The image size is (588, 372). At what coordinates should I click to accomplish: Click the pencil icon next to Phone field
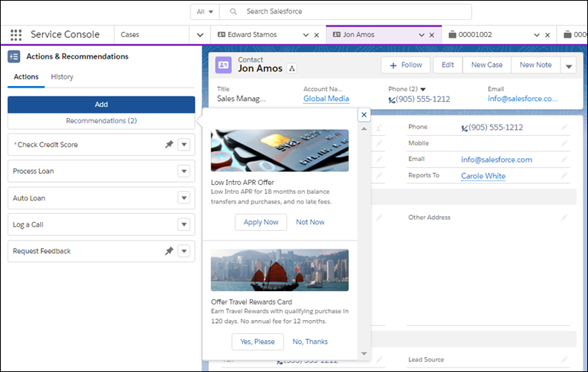[x=563, y=128]
